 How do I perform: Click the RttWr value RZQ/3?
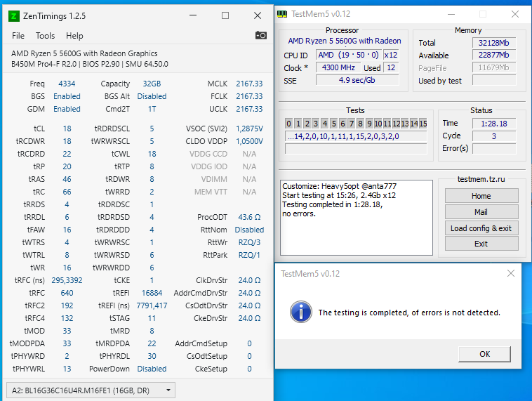249,242
